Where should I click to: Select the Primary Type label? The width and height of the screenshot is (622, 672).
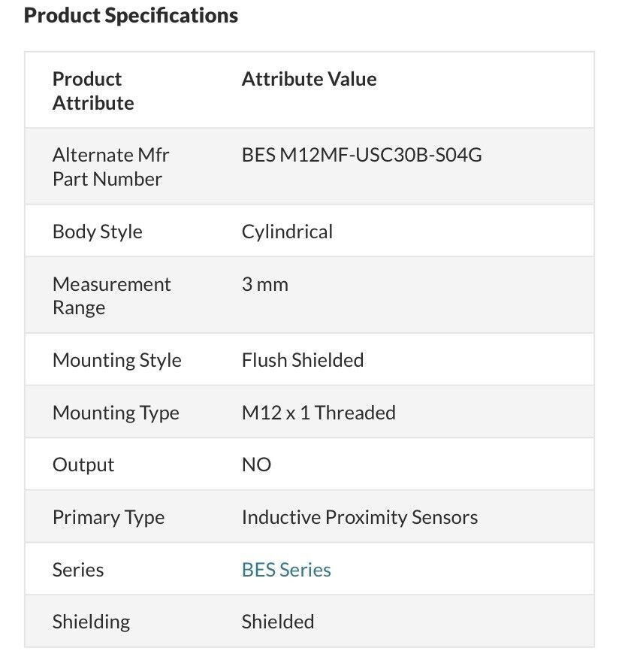[109, 518]
